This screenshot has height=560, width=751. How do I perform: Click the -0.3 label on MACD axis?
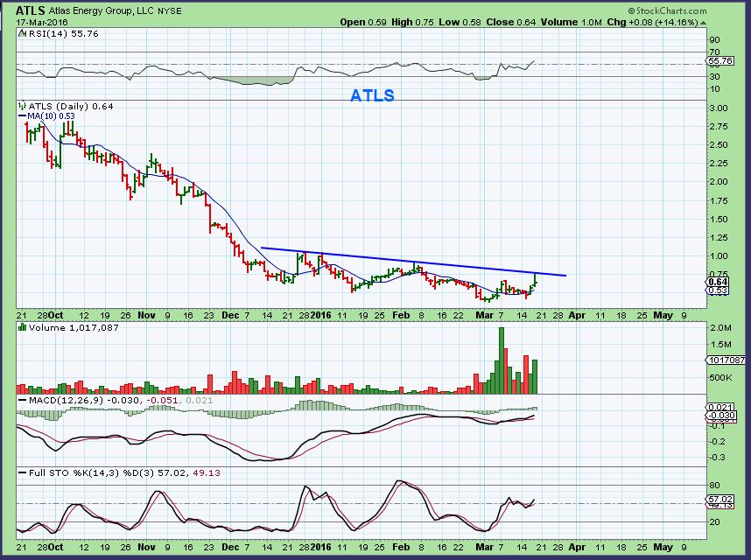click(717, 457)
